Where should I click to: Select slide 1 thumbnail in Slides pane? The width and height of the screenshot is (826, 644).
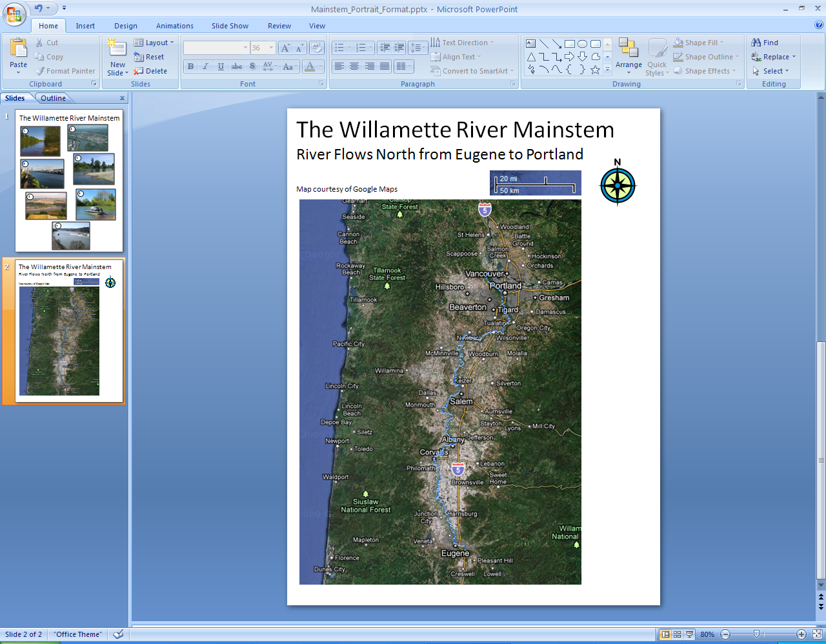[x=69, y=181]
